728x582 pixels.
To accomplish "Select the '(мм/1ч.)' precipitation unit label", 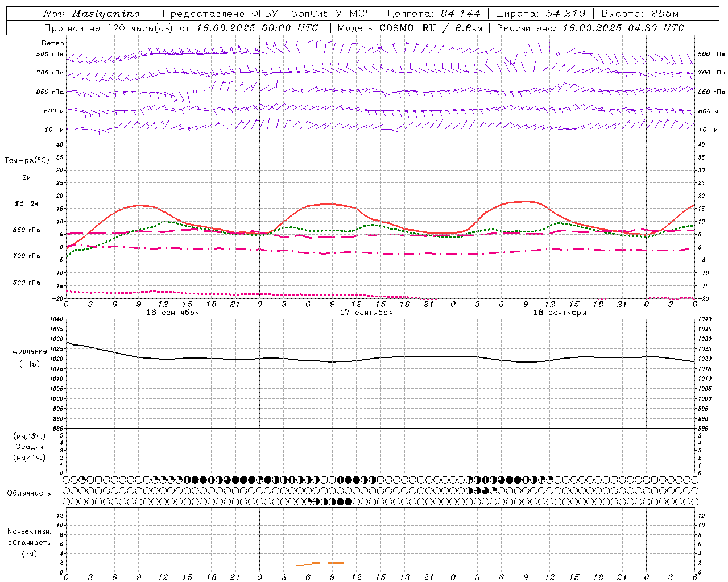I will (30, 458).
